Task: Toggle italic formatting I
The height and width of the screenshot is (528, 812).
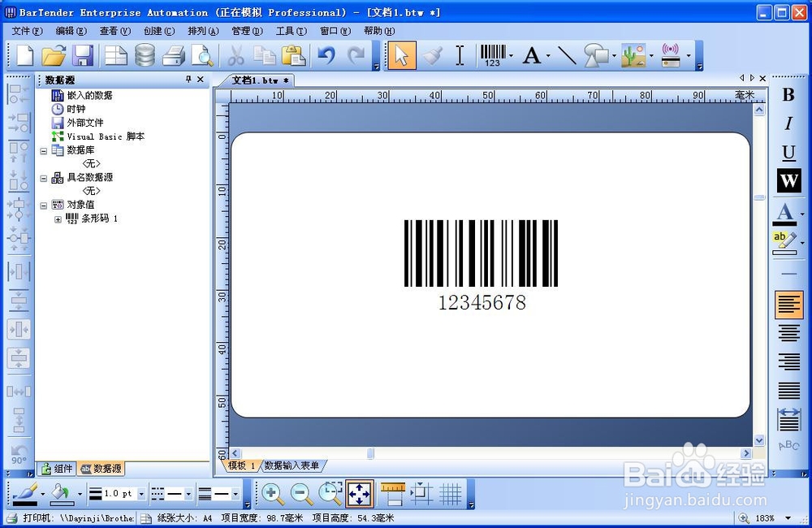Action: click(x=788, y=123)
